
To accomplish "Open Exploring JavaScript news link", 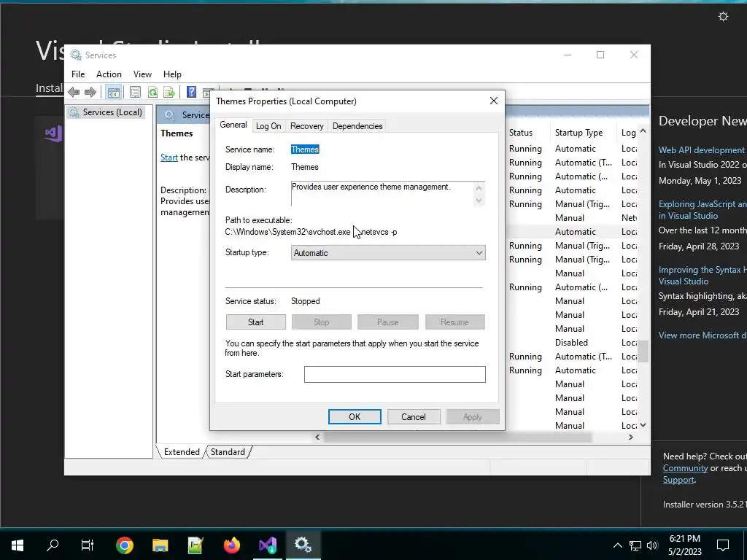I will click(703, 209).
